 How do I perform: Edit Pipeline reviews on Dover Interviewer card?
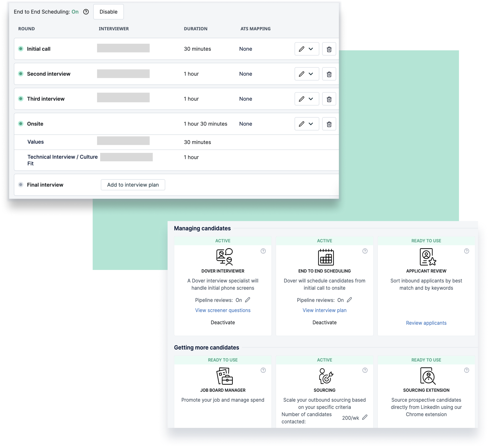click(247, 300)
